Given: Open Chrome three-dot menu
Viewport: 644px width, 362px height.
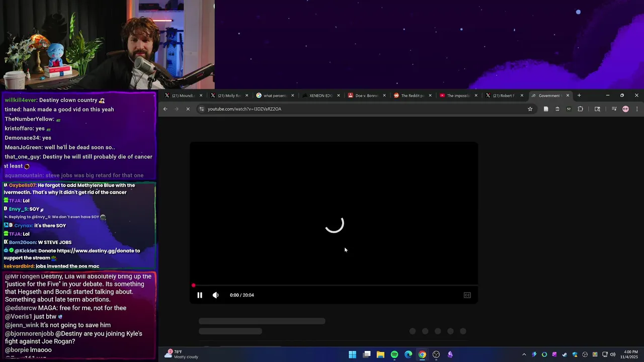Looking at the screenshot, I should click(637, 109).
